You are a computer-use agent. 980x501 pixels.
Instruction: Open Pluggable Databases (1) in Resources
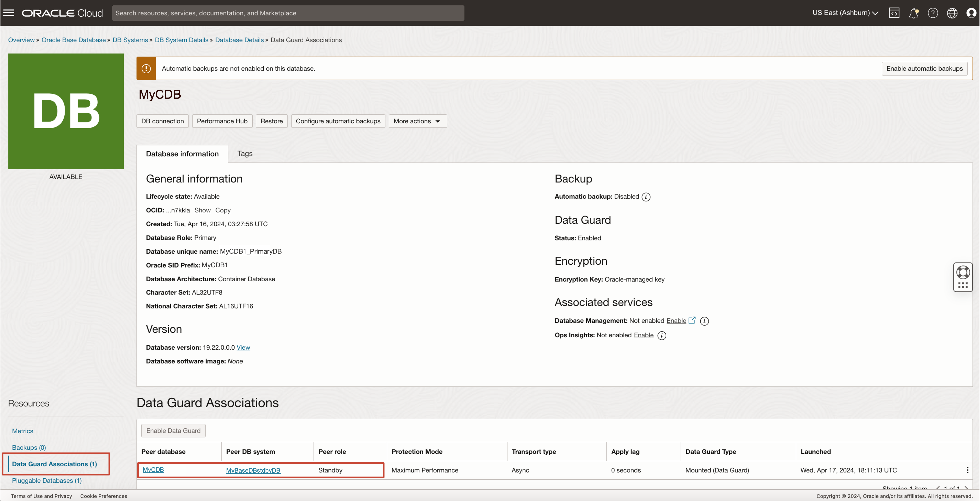tap(47, 481)
